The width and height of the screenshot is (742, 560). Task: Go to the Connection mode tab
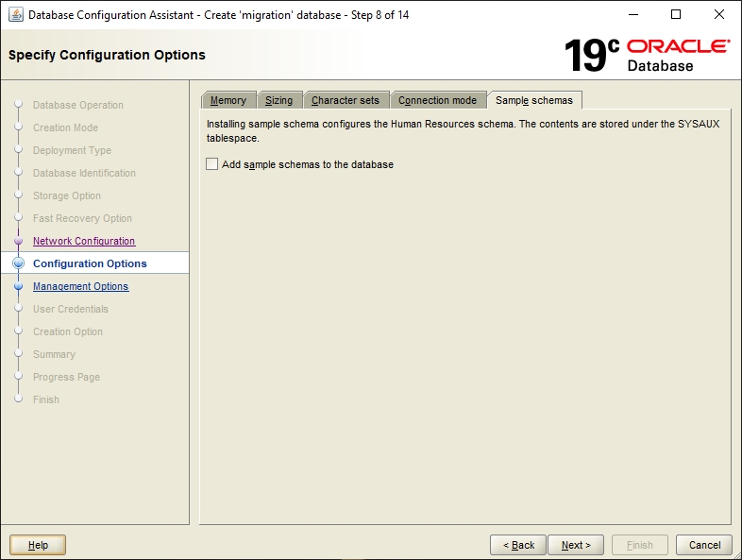[437, 100]
